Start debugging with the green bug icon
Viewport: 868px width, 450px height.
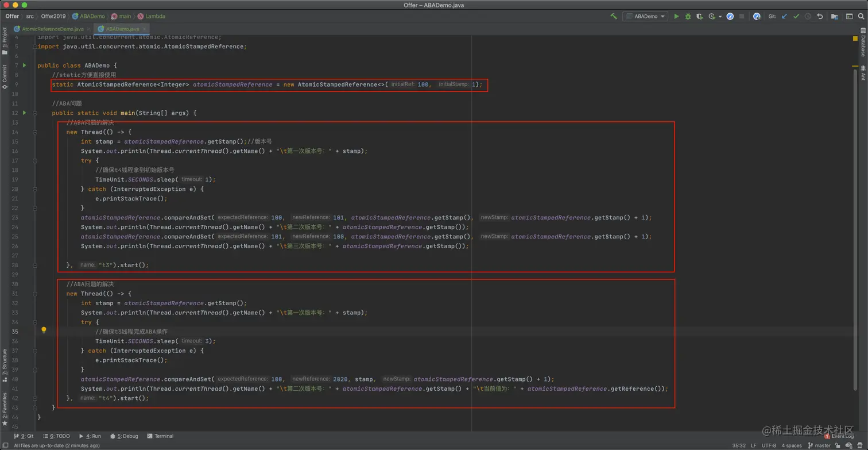coord(688,16)
